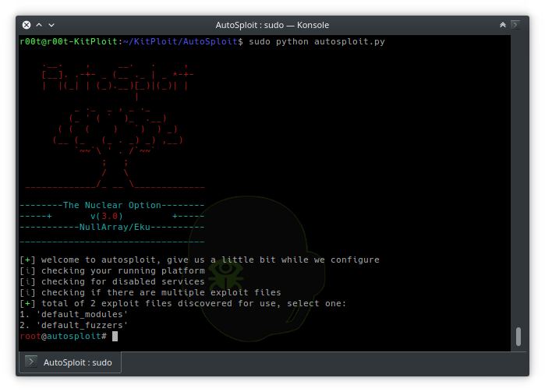Viewport: 545px width, 392px height.
Task: Click the down-chevron icon in the title bar
Action: point(51,25)
